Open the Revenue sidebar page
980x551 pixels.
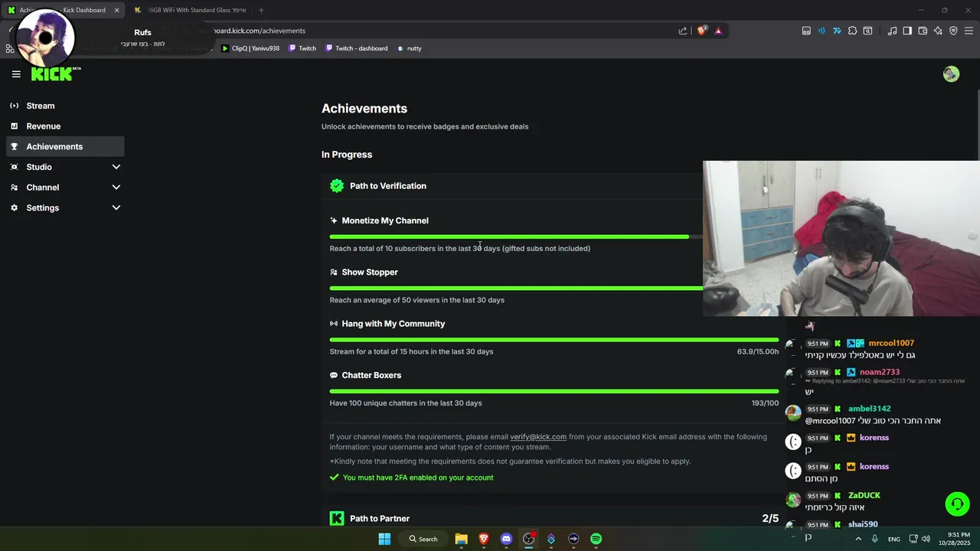[65, 126]
